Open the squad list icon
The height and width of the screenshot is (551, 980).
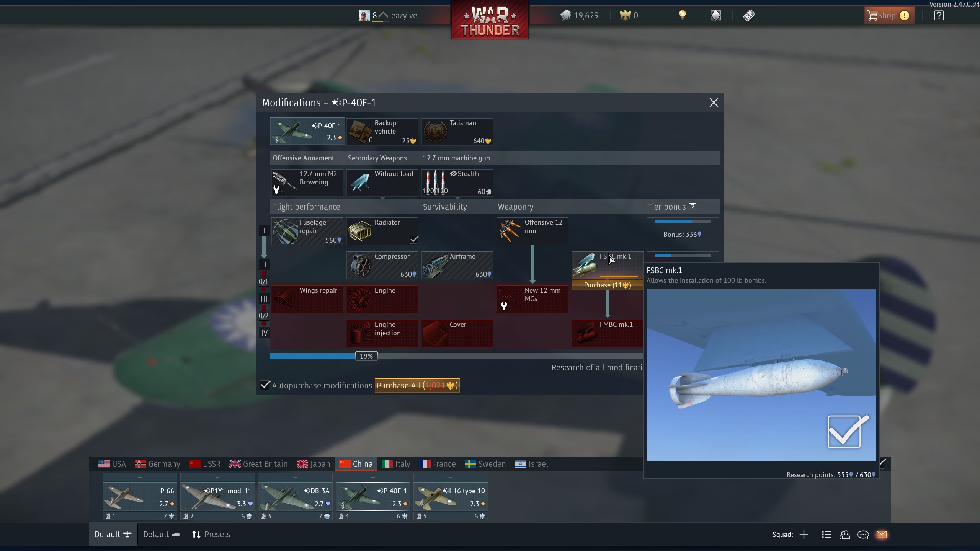click(x=826, y=535)
